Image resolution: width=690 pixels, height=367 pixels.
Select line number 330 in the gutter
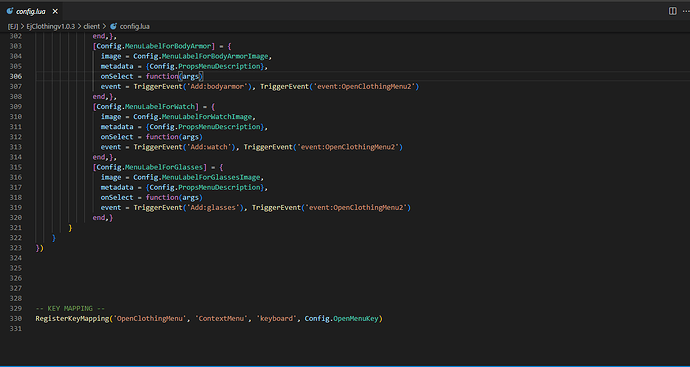pos(15,319)
